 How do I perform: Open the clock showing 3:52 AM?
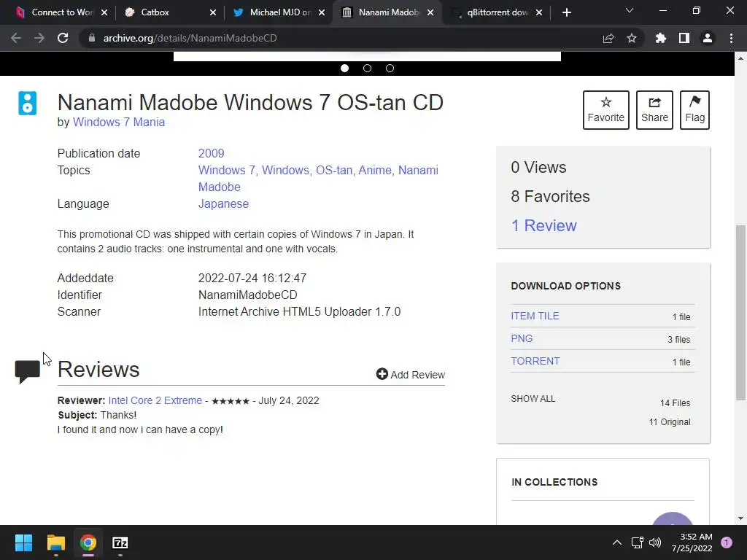(692, 542)
